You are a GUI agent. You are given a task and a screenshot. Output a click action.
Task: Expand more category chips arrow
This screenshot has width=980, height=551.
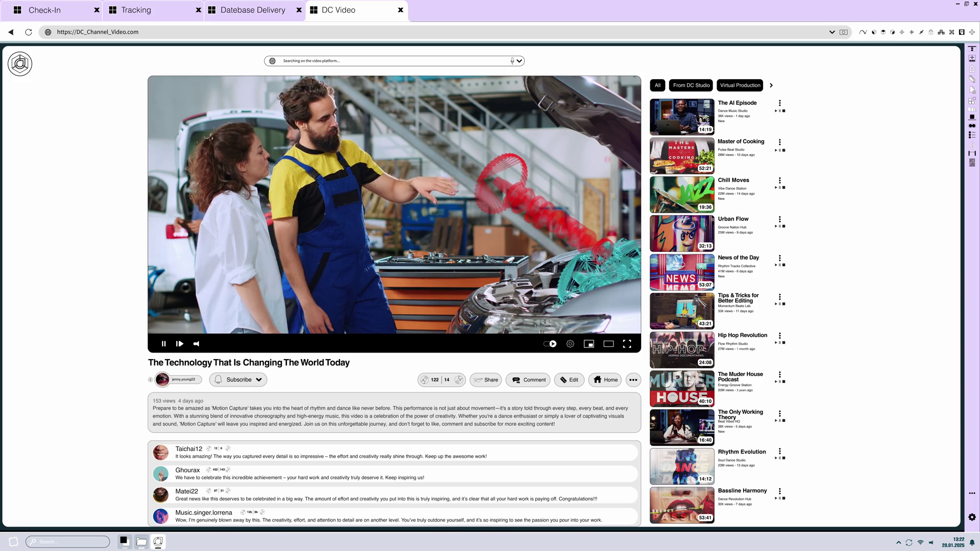(771, 85)
